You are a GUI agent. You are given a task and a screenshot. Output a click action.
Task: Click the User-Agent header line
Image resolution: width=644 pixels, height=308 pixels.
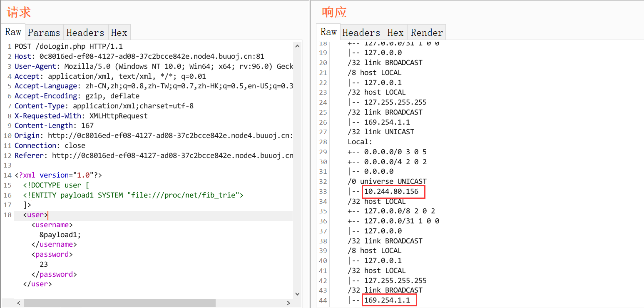tap(154, 66)
